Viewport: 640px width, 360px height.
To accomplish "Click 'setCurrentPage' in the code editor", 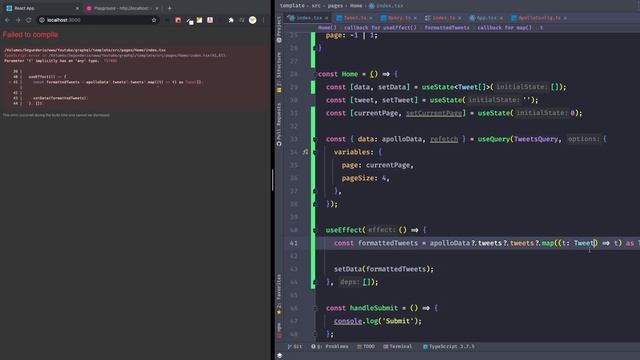I will [x=434, y=113].
